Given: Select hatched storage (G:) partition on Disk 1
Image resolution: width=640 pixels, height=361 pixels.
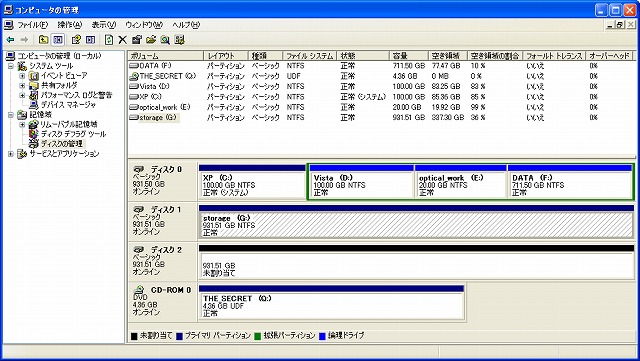Looking at the screenshot, I should coord(416,222).
